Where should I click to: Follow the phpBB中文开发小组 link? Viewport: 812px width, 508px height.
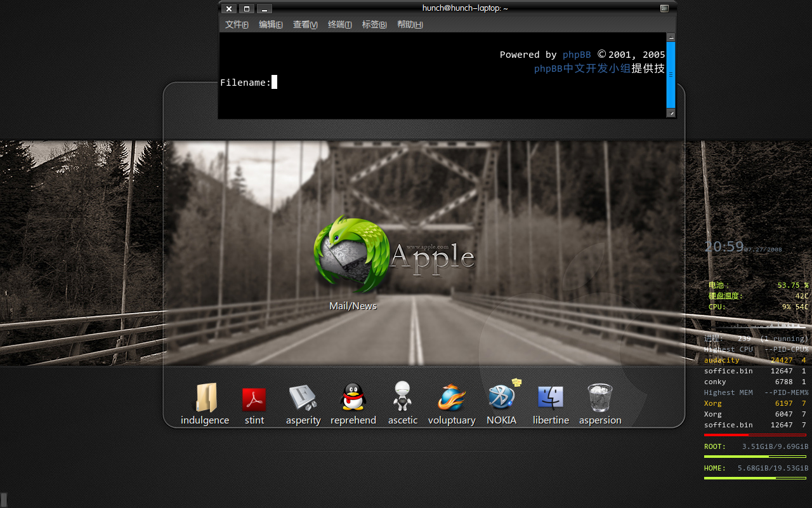[x=582, y=69]
